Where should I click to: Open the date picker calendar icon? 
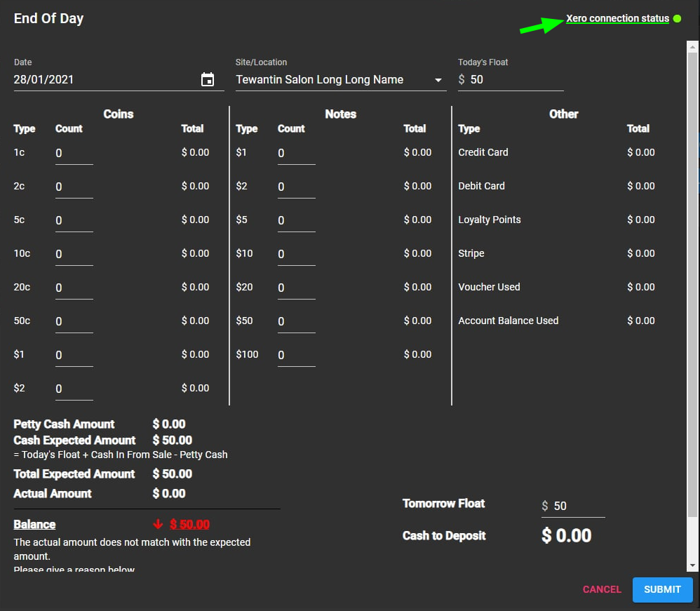coord(208,80)
